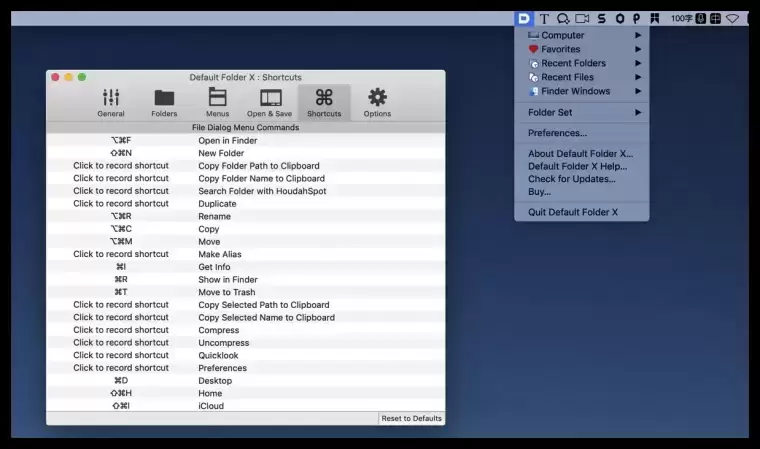Select the Show in Finder command text
This screenshot has height=449, width=760.
tap(228, 279)
